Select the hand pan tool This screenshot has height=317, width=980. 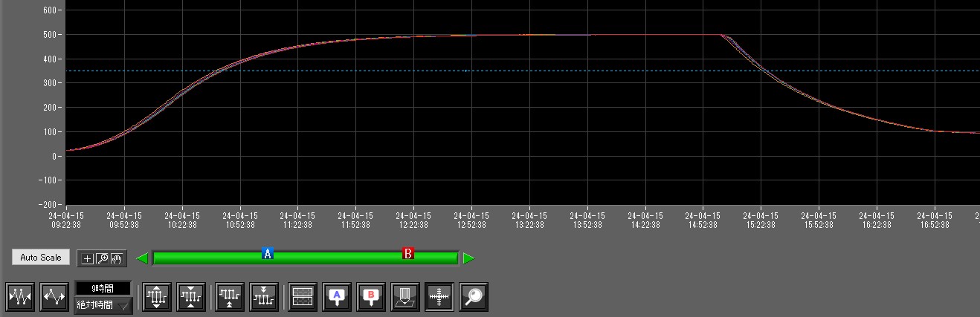tap(118, 258)
